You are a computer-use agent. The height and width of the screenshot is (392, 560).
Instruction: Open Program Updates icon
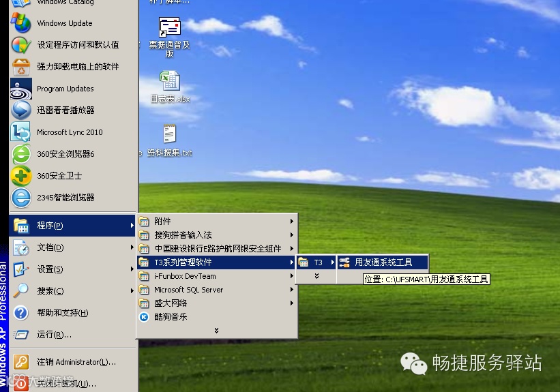20,89
